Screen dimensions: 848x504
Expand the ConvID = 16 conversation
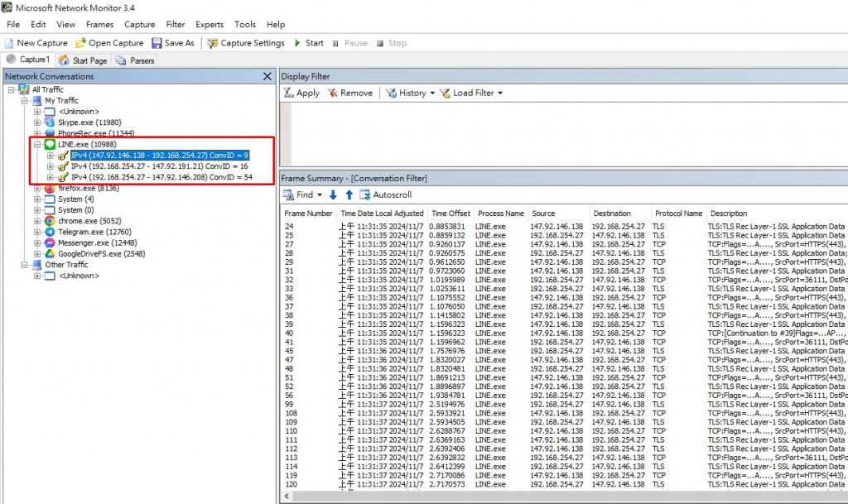[51, 166]
